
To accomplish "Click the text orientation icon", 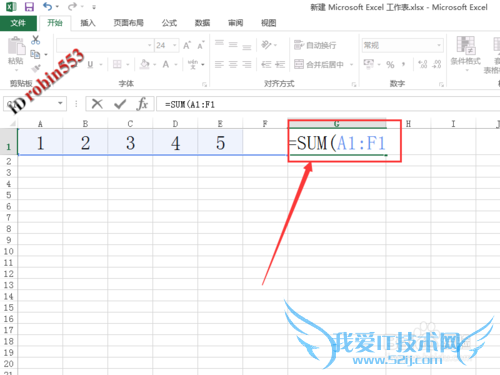I will 266,45.
